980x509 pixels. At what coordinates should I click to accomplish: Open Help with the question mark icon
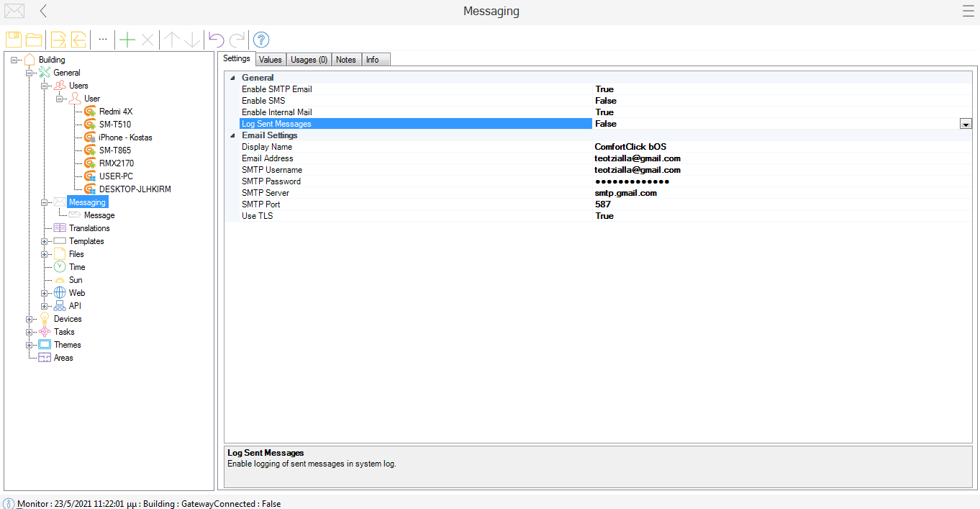coord(261,40)
